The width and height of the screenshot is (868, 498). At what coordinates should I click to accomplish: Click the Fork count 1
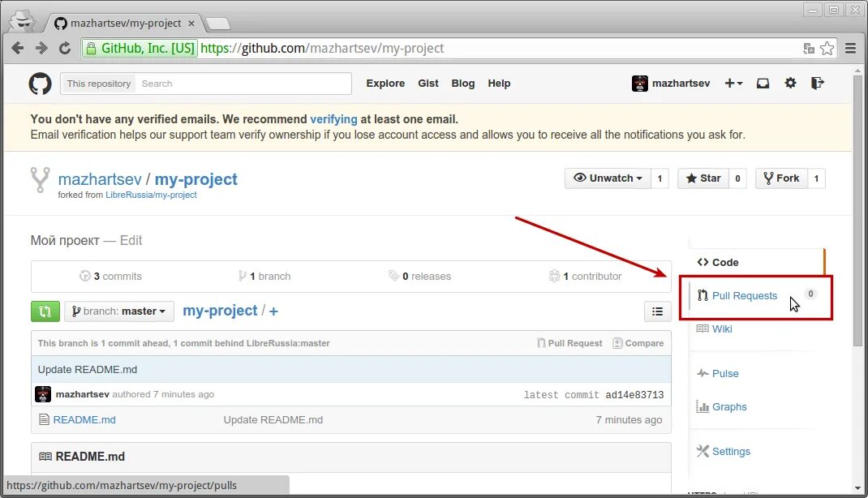click(x=816, y=178)
